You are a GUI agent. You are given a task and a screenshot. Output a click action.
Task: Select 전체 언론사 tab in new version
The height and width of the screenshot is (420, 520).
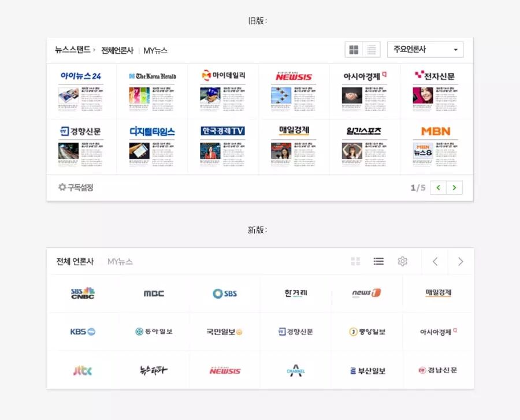tap(75, 262)
